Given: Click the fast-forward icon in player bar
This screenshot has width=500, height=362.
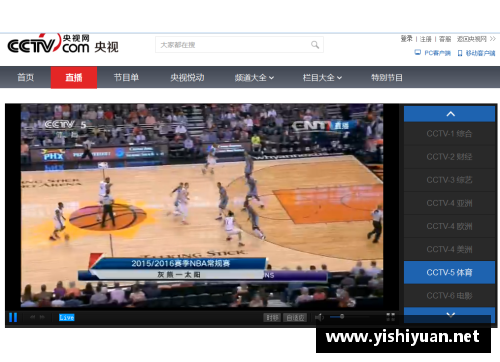Looking at the screenshot, I should [42, 317].
